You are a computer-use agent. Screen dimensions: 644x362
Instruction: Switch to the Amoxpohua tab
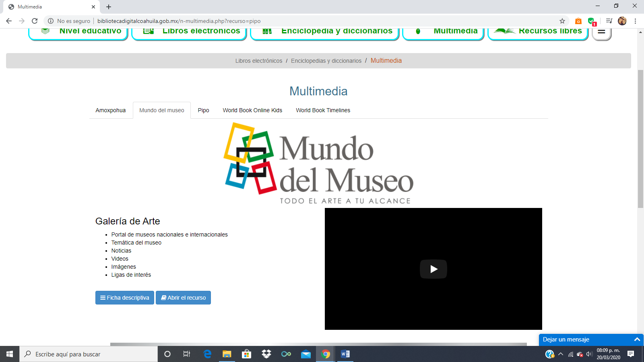point(111,110)
